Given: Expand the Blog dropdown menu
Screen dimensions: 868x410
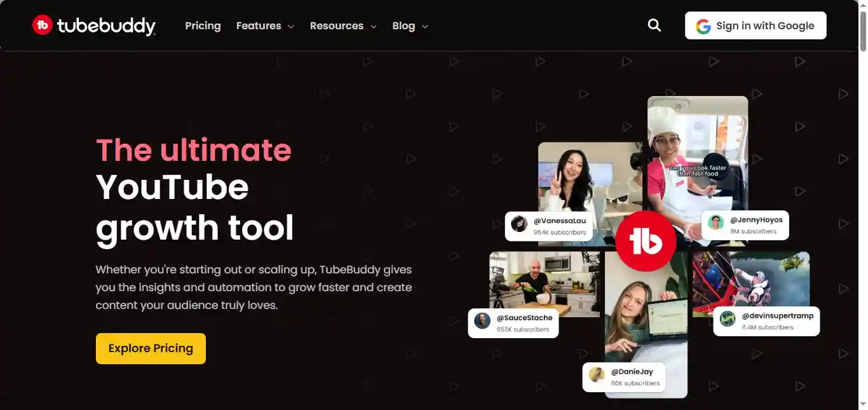Looking at the screenshot, I should (410, 26).
